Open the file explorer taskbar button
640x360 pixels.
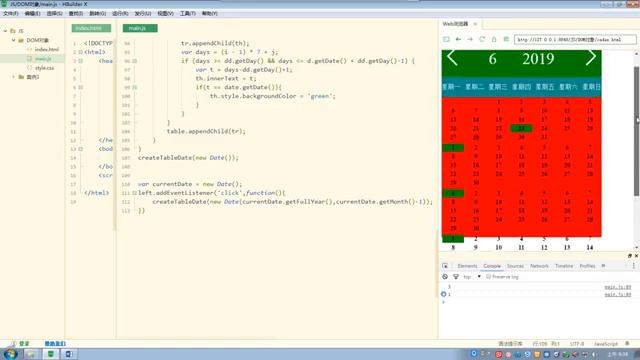(31, 354)
